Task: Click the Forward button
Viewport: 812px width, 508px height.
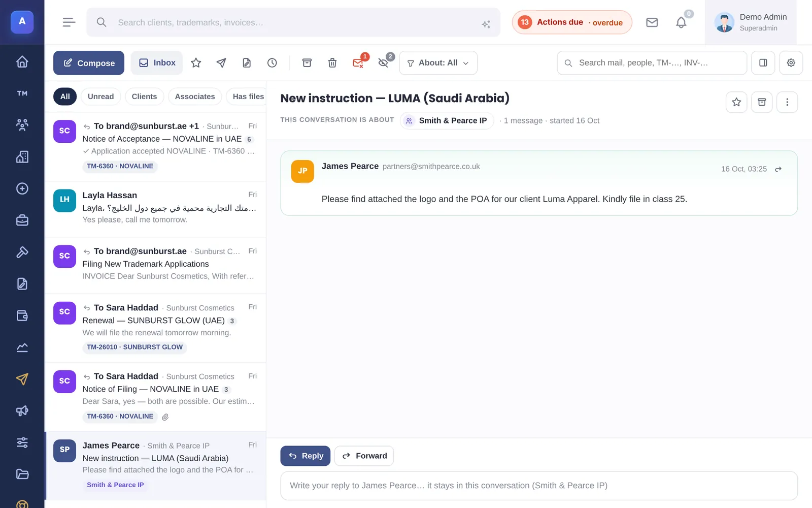Action: 364,456
